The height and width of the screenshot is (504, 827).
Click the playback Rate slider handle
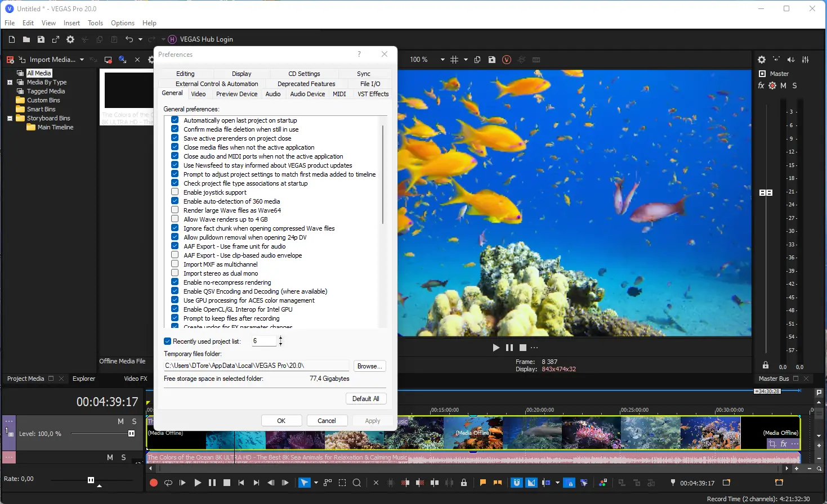tap(91, 480)
